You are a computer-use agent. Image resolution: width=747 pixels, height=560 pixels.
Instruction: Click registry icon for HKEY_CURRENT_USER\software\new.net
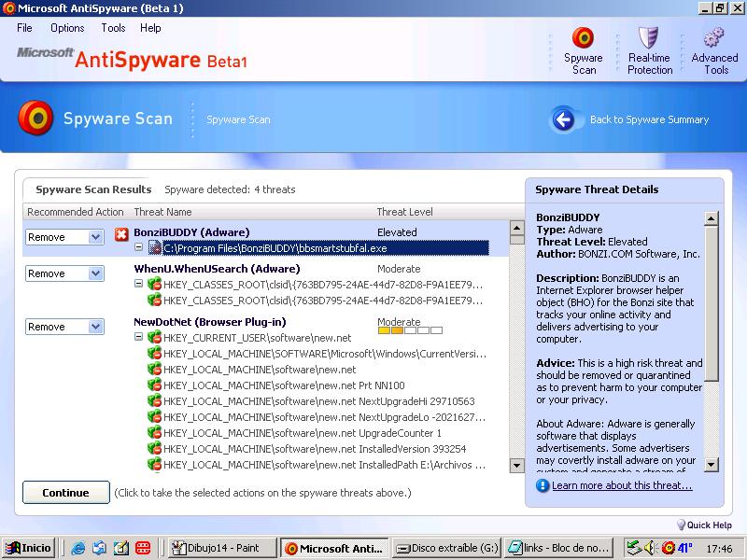[x=154, y=338]
